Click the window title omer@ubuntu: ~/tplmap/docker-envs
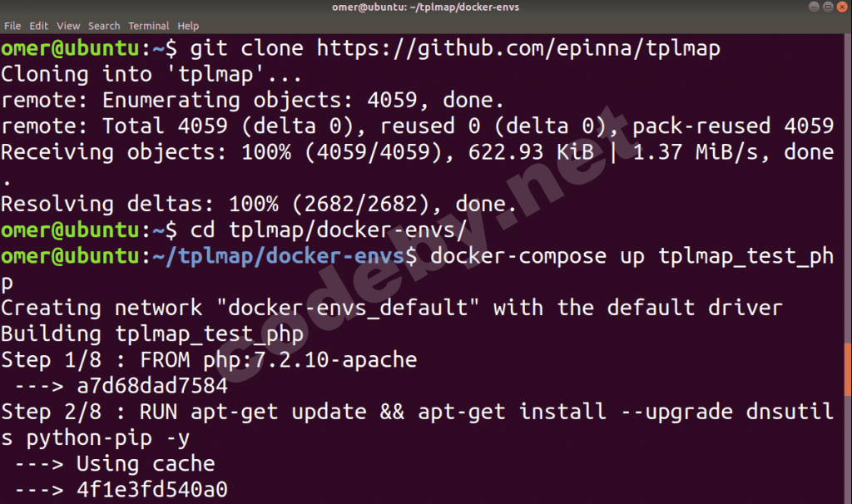This screenshot has width=852, height=504. (x=426, y=8)
